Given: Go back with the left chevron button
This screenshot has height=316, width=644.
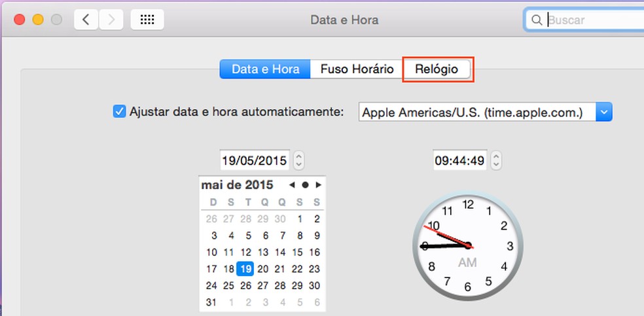Looking at the screenshot, I should pos(86,20).
